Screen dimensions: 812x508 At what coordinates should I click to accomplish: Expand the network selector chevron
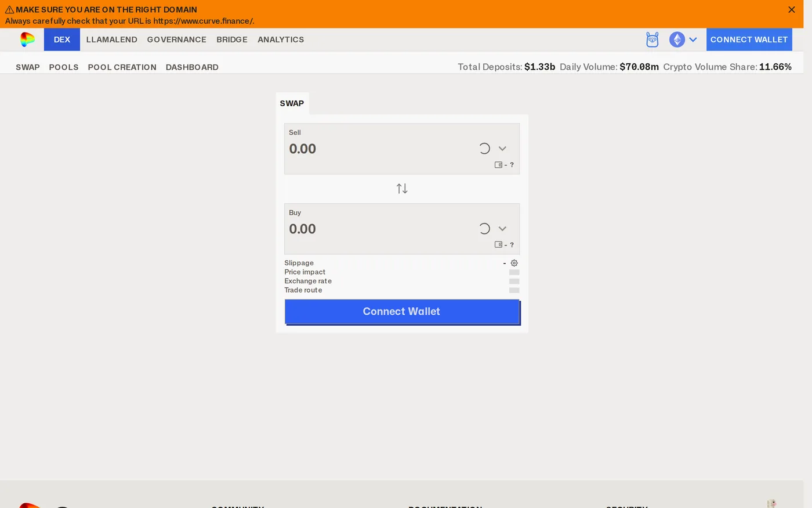(693, 39)
